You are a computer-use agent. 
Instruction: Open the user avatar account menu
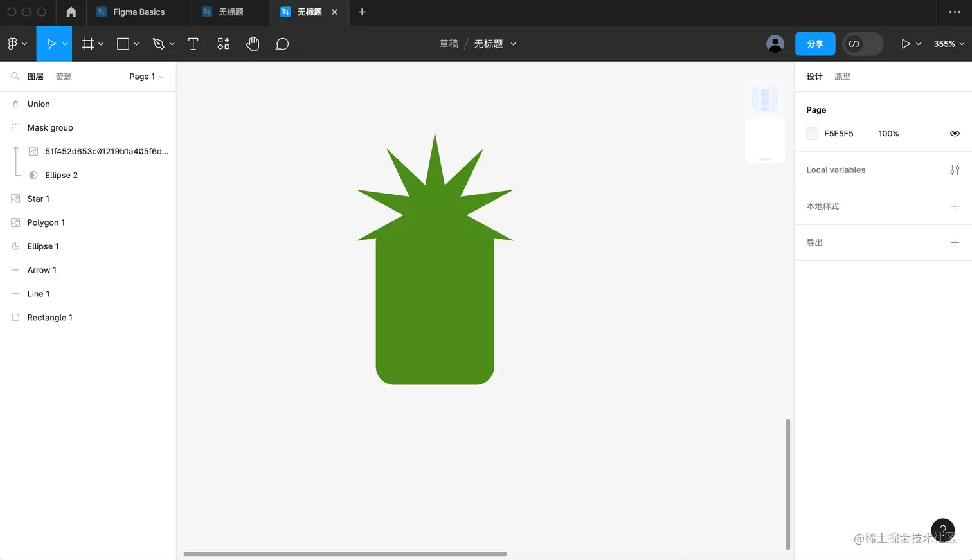[x=775, y=44]
